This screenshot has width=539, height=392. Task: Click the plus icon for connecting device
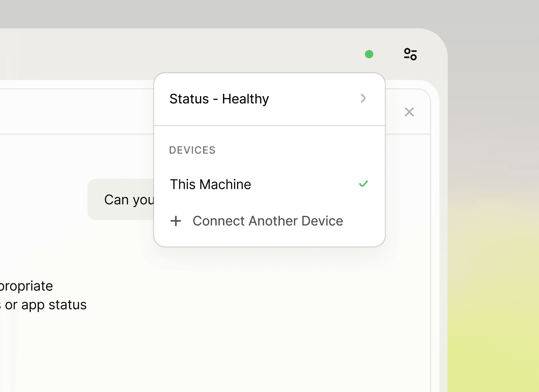point(176,221)
